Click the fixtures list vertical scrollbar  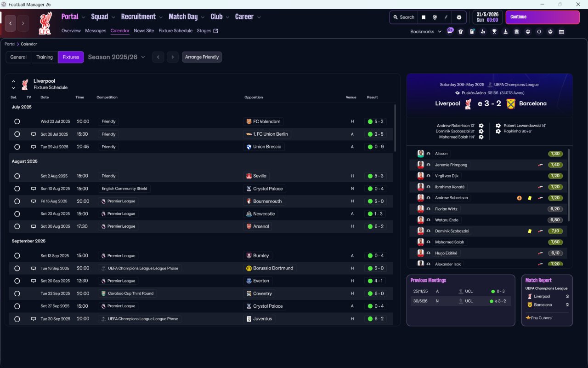coord(395,128)
